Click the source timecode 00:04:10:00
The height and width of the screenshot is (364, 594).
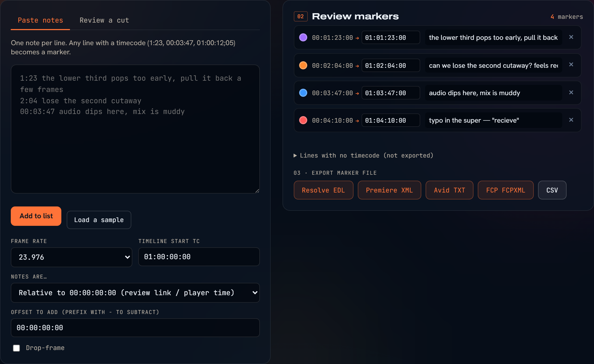[x=333, y=120]
